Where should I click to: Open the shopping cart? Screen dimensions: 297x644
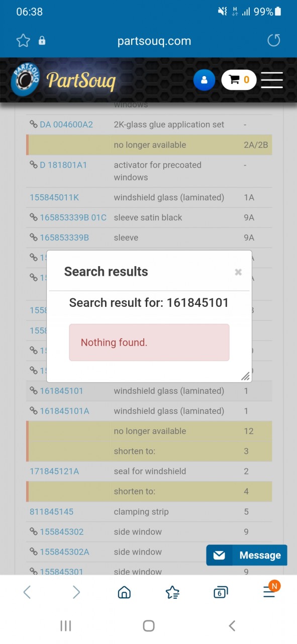point(239,79)
